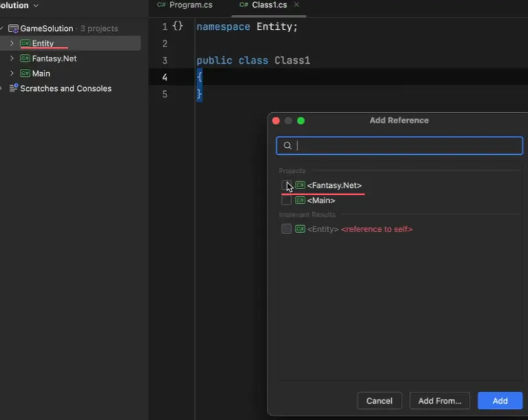The height and width of the screenshot is (420, 528).
Task: Click the <Fantasy.Net> label in dialog
Action: pos(334,185)
